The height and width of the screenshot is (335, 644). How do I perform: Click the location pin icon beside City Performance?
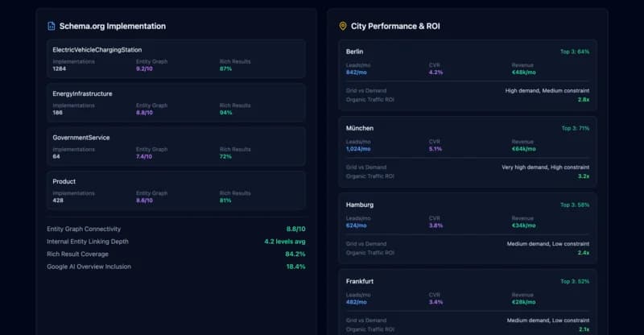(x=343, y=26)
